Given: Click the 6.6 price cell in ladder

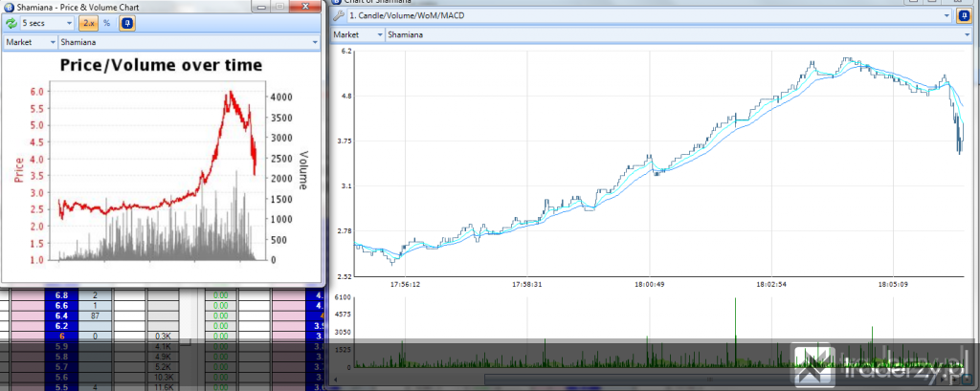Looking at the screenshot, I should pos(61,305).
